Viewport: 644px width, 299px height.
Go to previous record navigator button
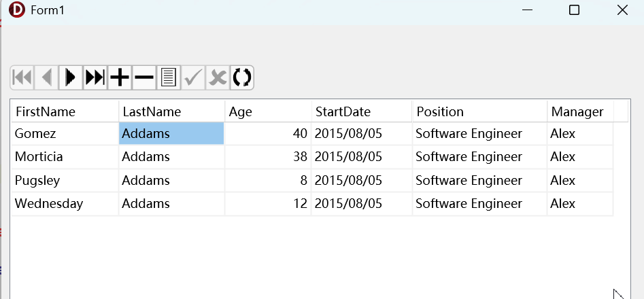(x=46, y=77)
